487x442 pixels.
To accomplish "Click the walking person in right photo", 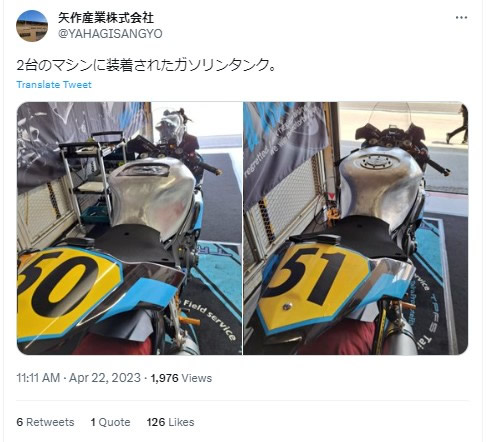I will point(458,124).
